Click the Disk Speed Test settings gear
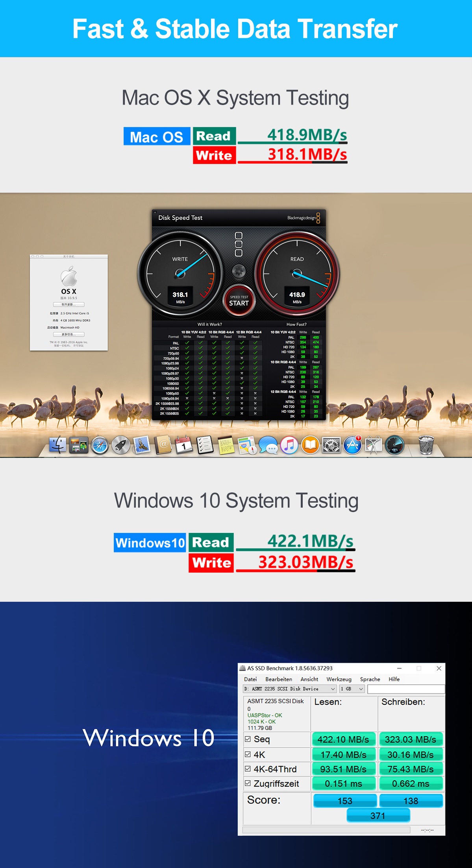This screenshot has width=472, height=868. click(x=239, y=271)
